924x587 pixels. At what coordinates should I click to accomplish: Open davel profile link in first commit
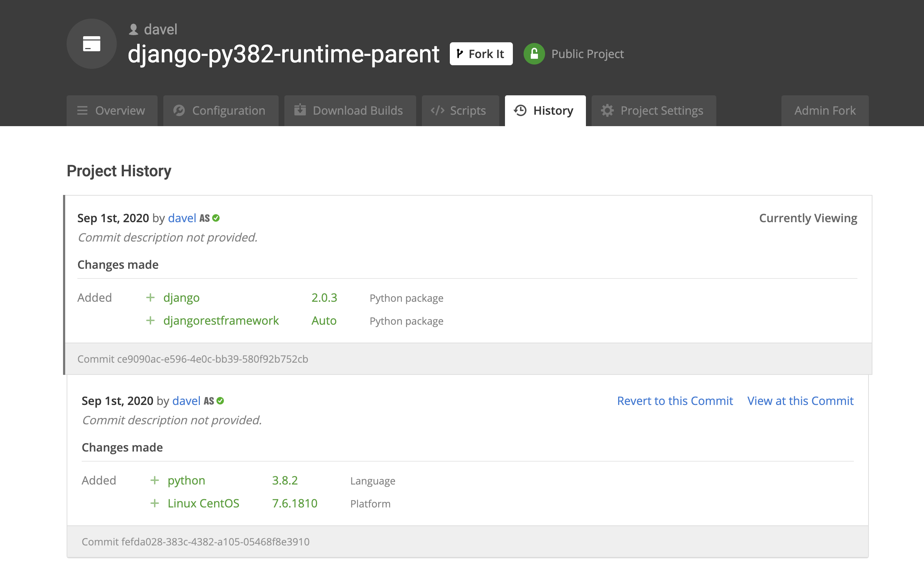coord(182,218)
